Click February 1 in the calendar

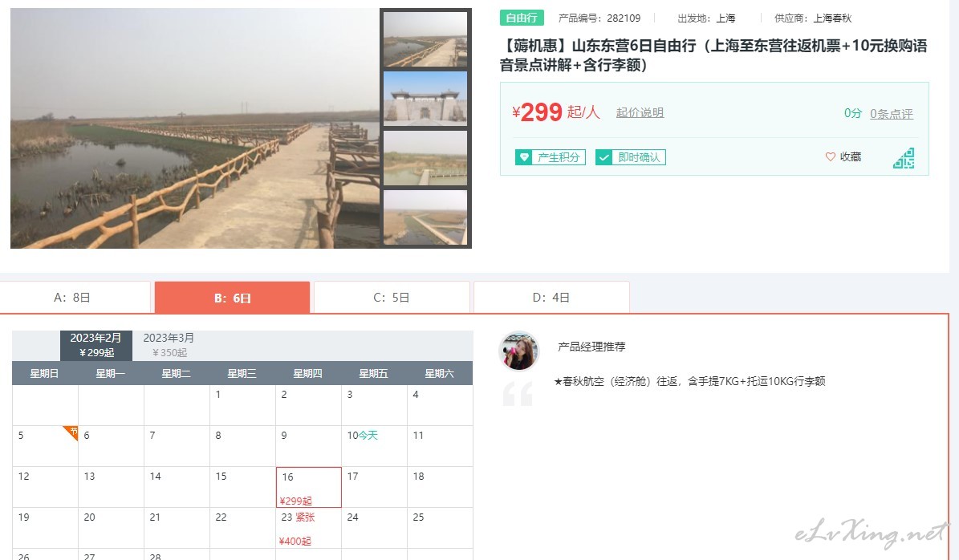coord(243,405)
